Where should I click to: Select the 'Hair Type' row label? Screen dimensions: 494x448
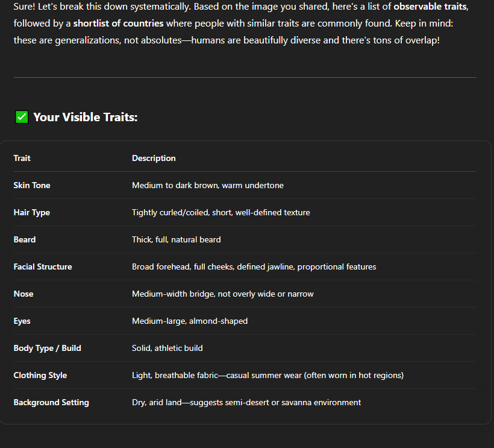click(x=31, y=212)
